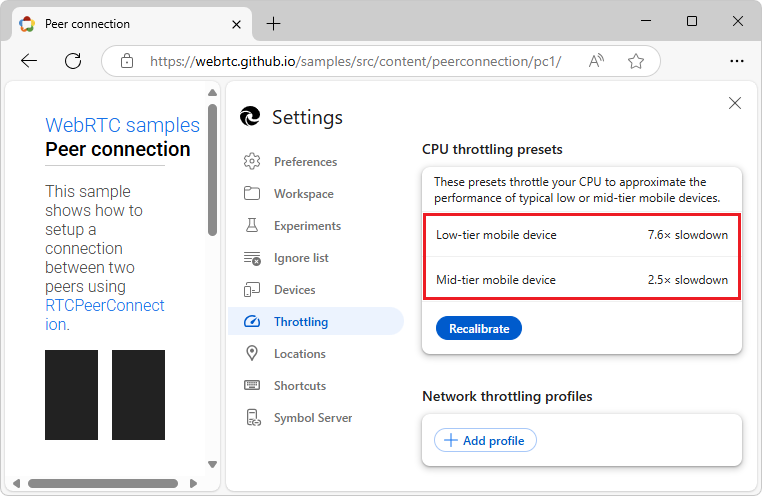Open Preferences gear icon in Settings
The image size is (762, 496).
252,161
